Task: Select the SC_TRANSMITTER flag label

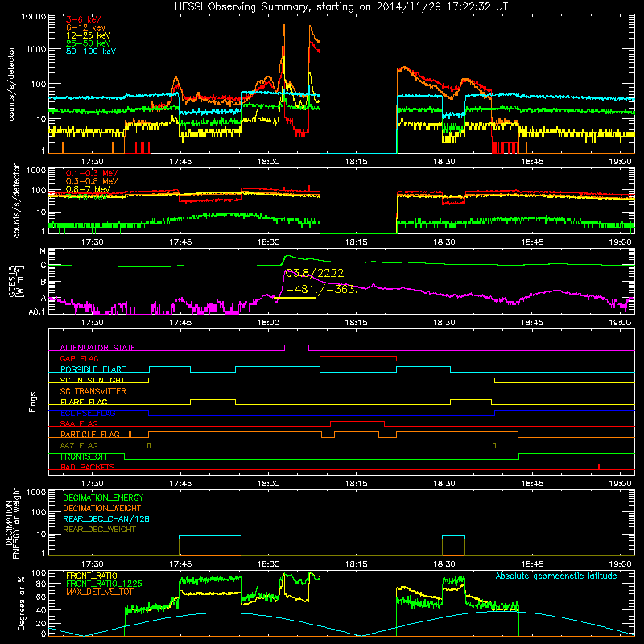Action: [93, 391]
